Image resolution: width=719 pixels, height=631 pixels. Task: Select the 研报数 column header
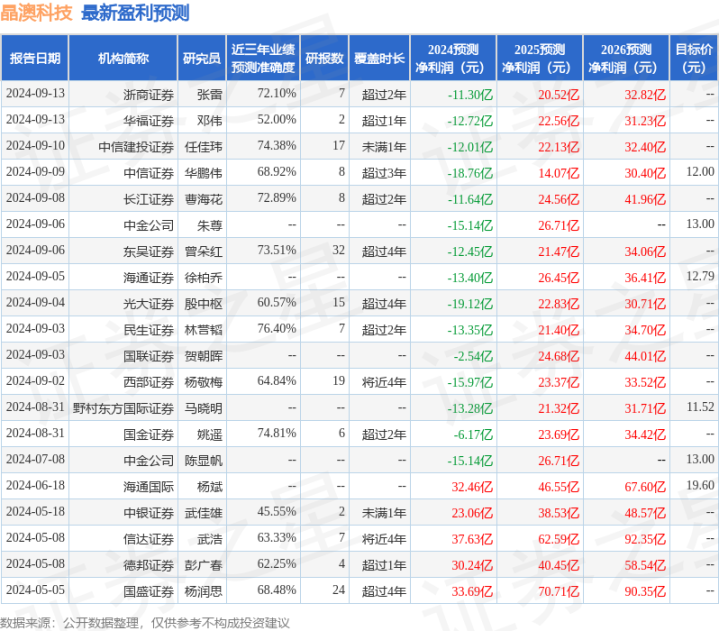[324, 58]
